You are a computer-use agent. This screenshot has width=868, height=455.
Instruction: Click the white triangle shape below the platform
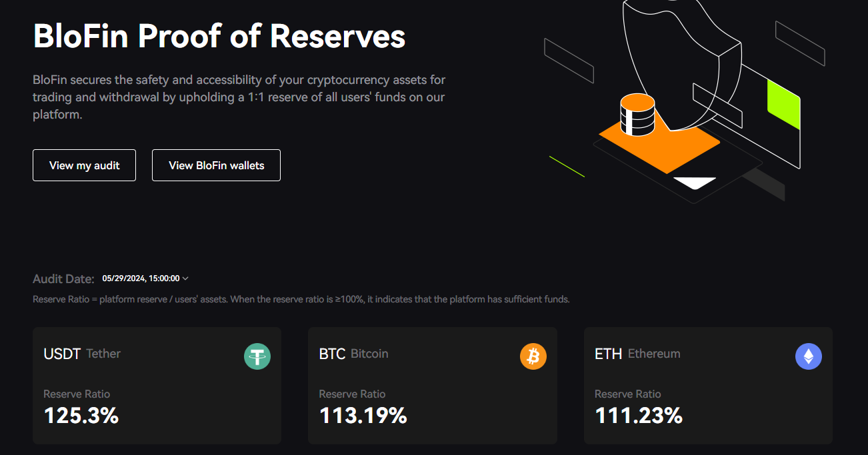pyautogui.click(x=694, y=183)
